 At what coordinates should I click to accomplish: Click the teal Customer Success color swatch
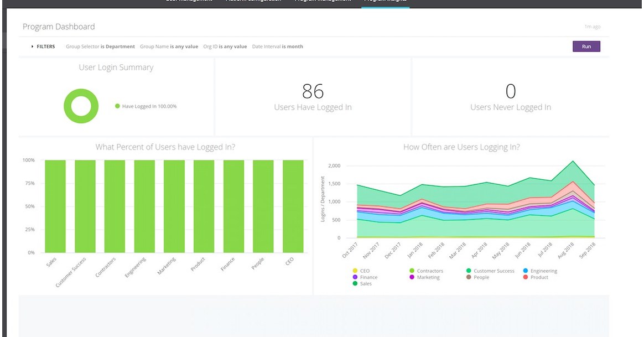coord(468,271)
